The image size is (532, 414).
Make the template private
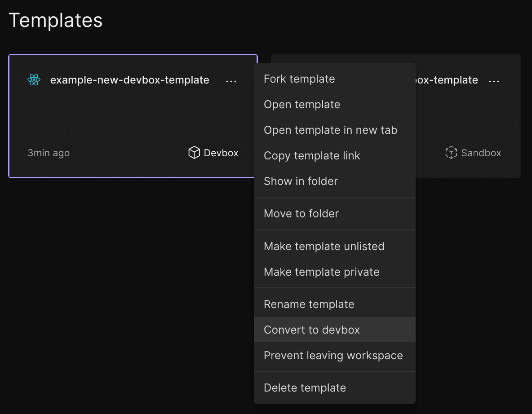pyautogui.click(x=321, y=272)
